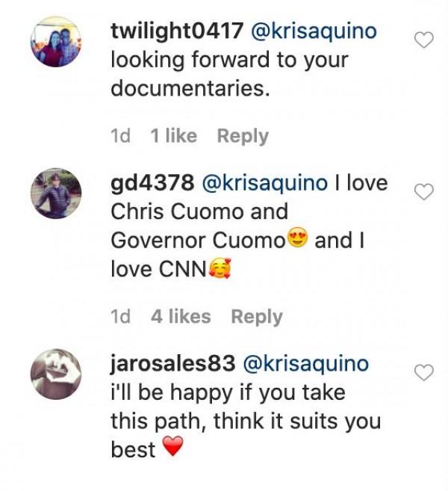Viewport: 448px width, 491px height.
Task: Visit the twilight0417 username profile
Action: 177,31
